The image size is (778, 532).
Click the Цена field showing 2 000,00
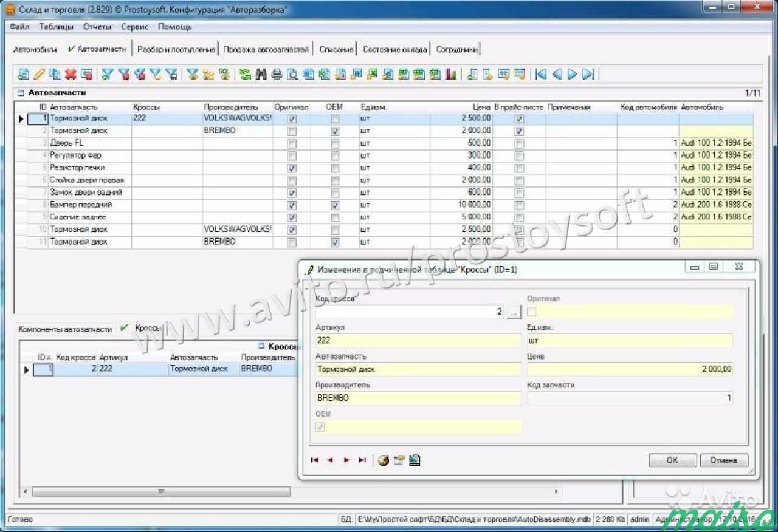[x=630, y=369]
